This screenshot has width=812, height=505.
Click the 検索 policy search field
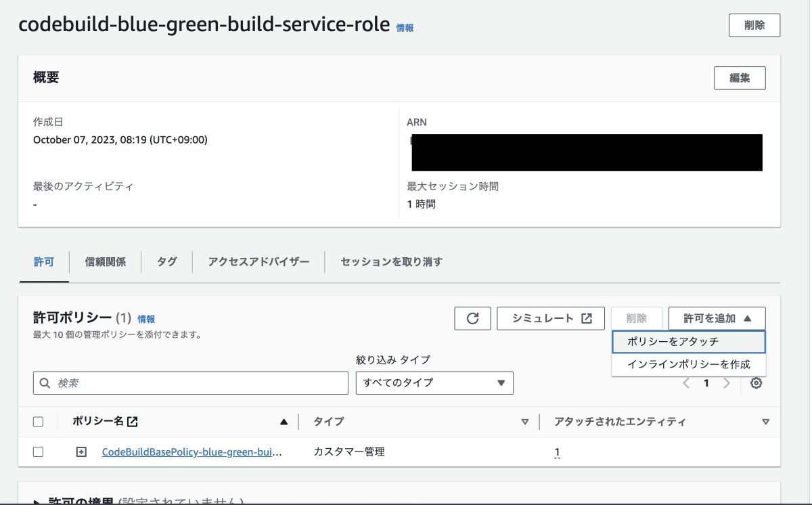pyautogui.click(x=191, y=383)
